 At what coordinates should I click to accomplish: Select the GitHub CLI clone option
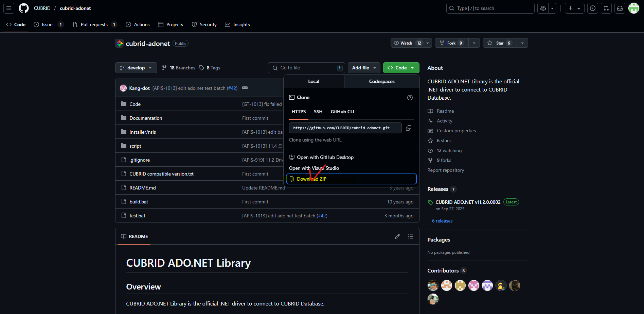point(342,112)
